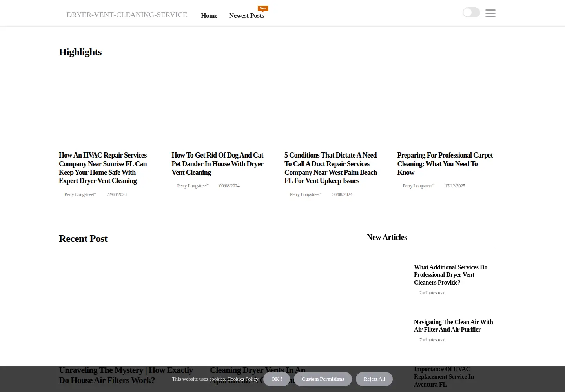Go to the Home menu item

[209, 16]
